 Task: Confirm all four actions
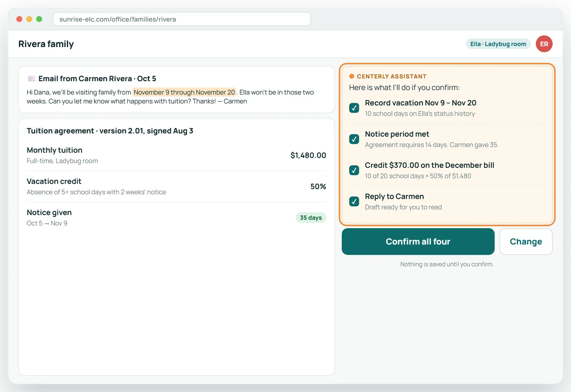418,242
